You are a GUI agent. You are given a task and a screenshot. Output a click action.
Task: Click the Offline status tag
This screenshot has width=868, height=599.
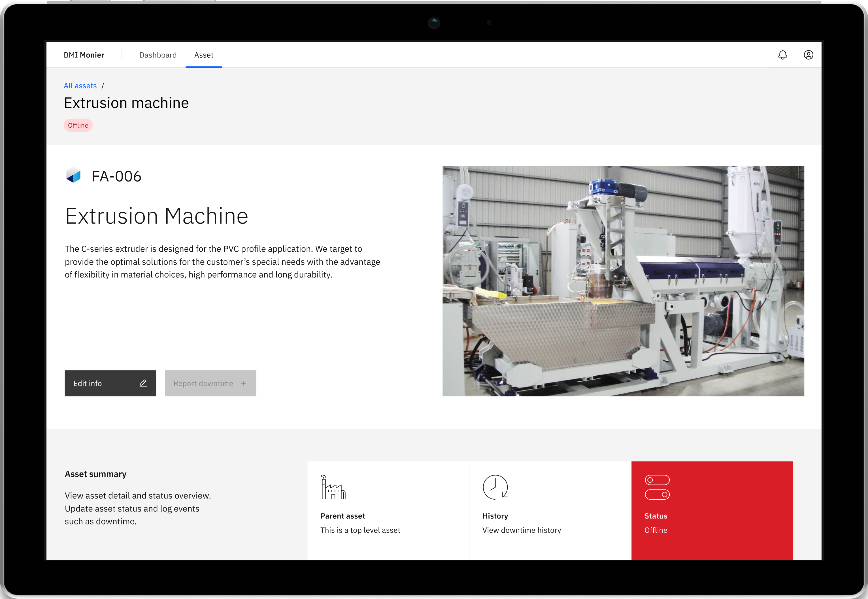(78, 125)
